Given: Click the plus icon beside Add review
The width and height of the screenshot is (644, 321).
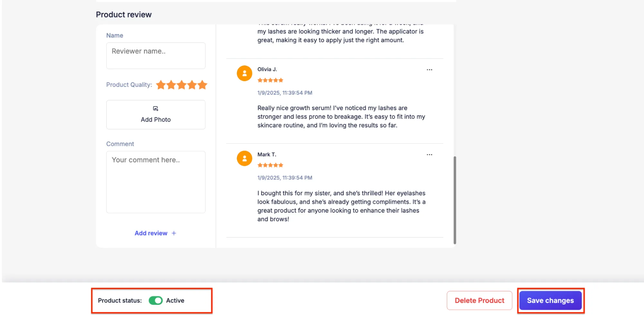Looking at the screenshot, I should coord(174,233).
